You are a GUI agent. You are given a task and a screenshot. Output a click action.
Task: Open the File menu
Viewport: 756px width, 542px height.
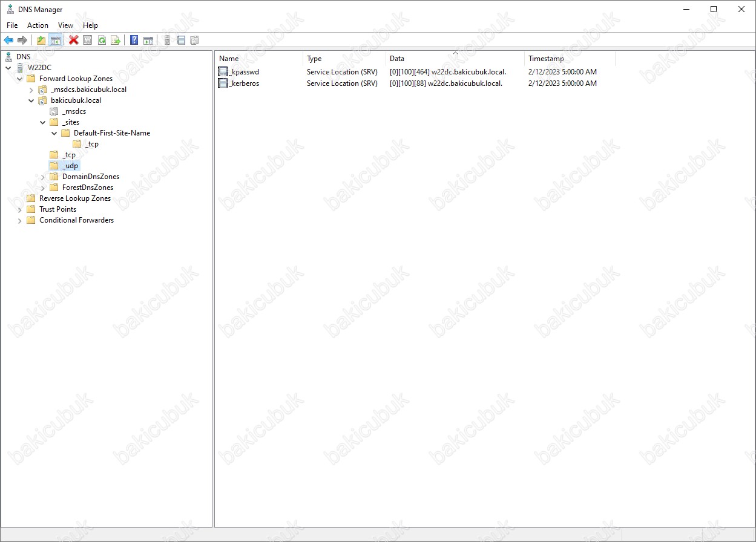(12, 25)
